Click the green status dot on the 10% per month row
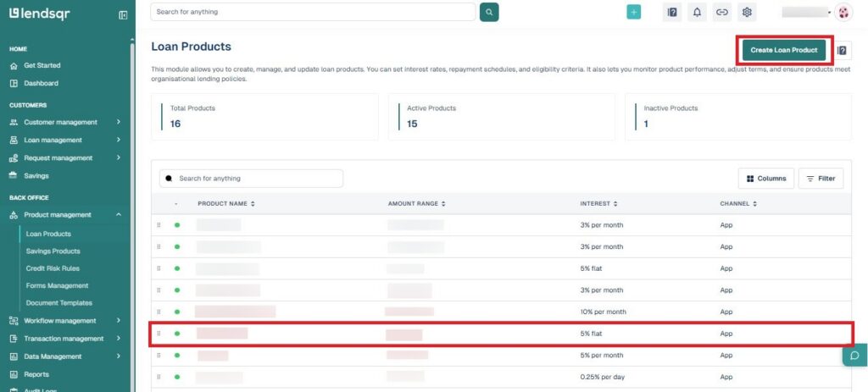The height and width of the screenshot is (392, 868). 177,312
